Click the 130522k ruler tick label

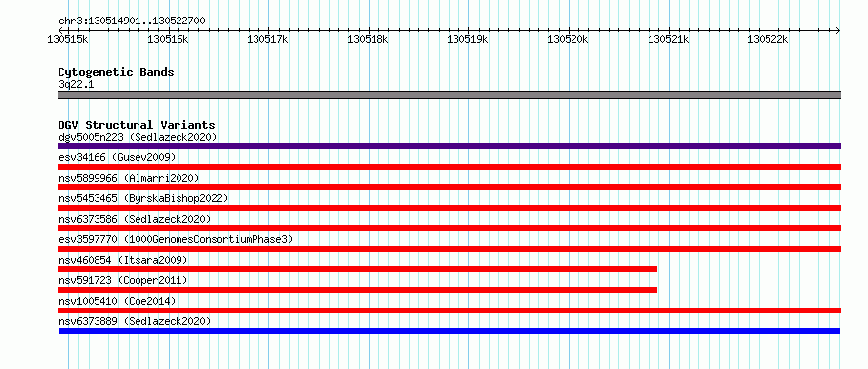point(769,39)
